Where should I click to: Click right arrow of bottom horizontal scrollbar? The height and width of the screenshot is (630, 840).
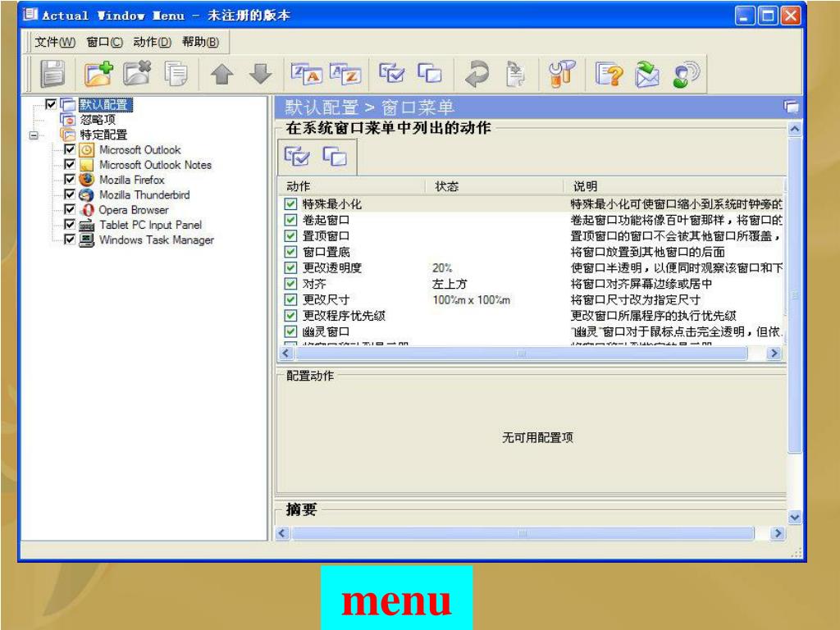click(x=778, y=533)
